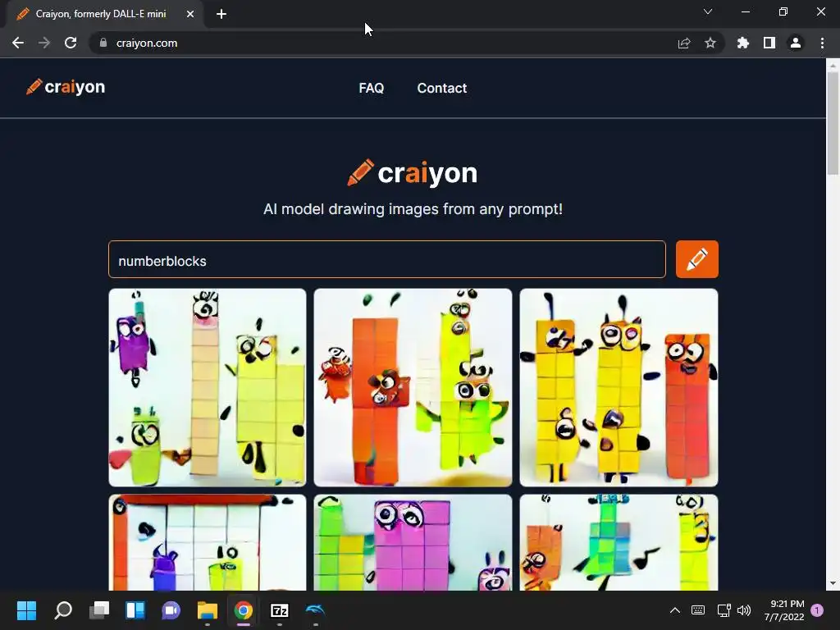Image resolution: width=840 pixels, height=630 pixels.
Task: Open Task View on the taskbar
Action: coord(99,610)
